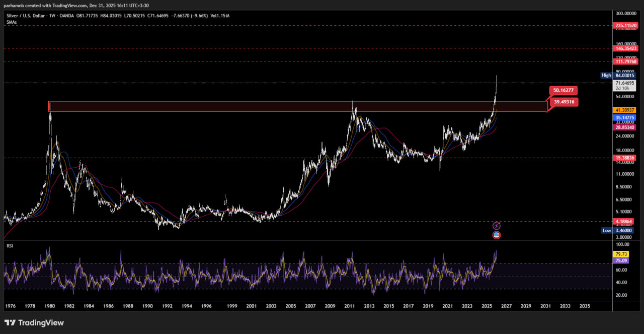Click the 146.35423 red level price label
The width and height of the screenshot is (644, 334).
tap(625, 48)
